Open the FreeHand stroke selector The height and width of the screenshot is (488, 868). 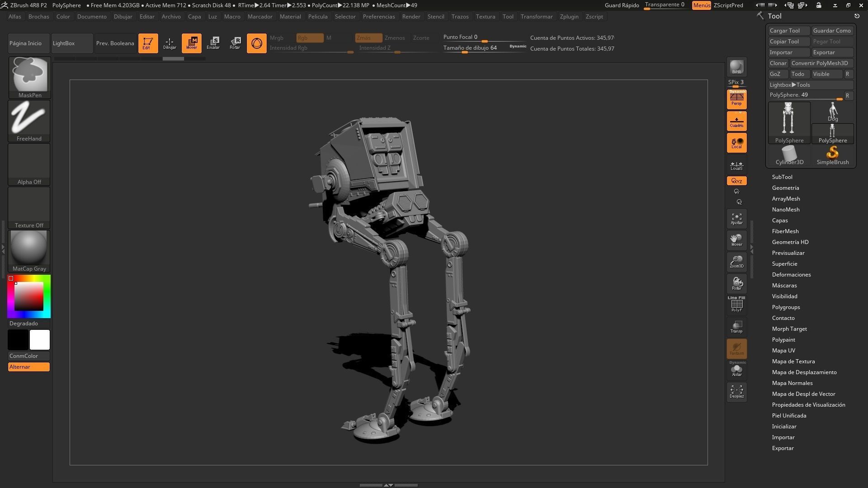point(29,121)
